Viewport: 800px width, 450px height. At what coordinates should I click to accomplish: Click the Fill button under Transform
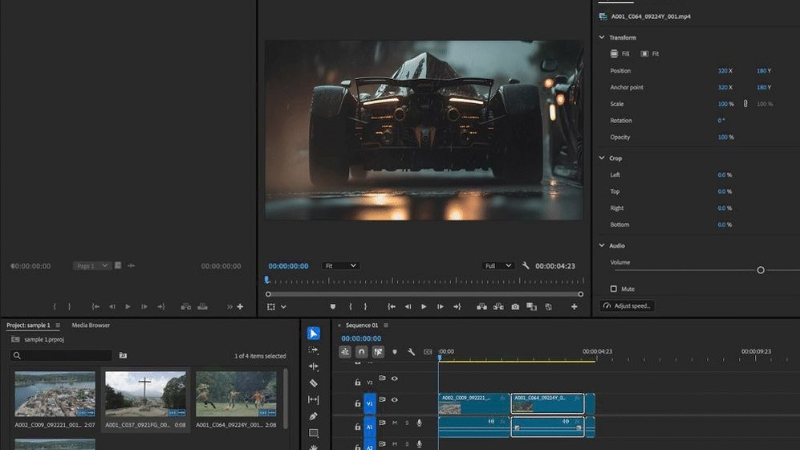pos(621,53)
